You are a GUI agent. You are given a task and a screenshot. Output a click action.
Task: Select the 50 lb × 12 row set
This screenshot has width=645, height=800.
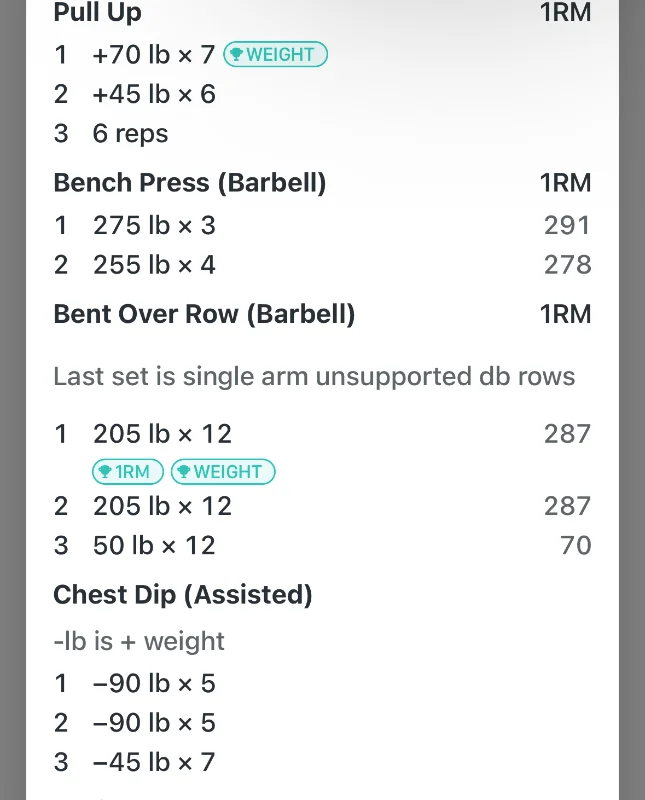[322, 545]
